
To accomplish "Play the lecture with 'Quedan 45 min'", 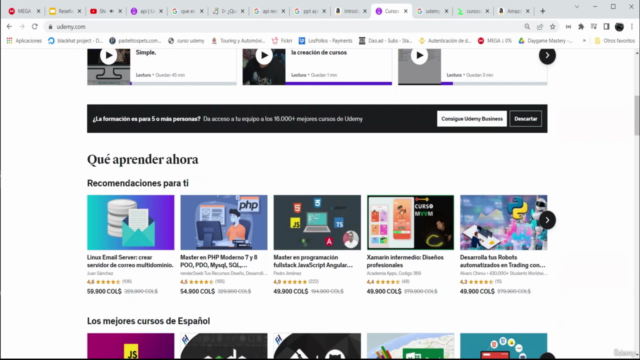I will [x=109, y=56].
